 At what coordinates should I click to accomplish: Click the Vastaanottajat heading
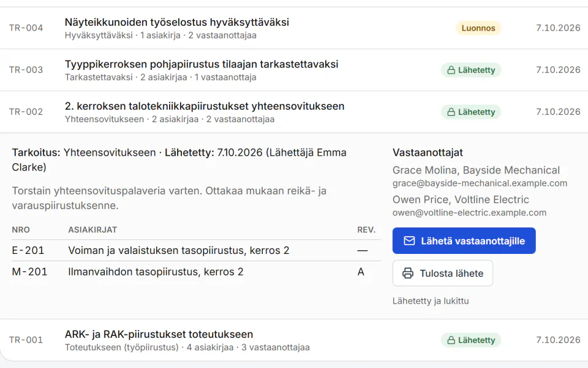428,153
